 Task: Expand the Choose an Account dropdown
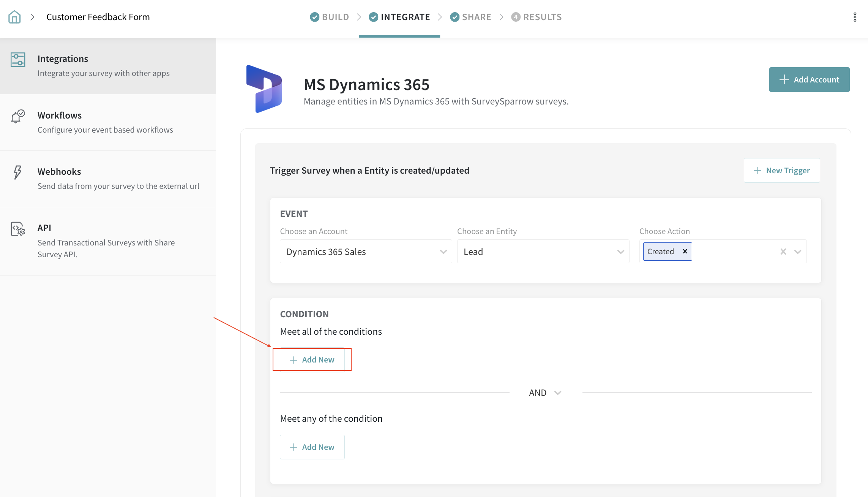pyautogui.click(x=443, y=252)
